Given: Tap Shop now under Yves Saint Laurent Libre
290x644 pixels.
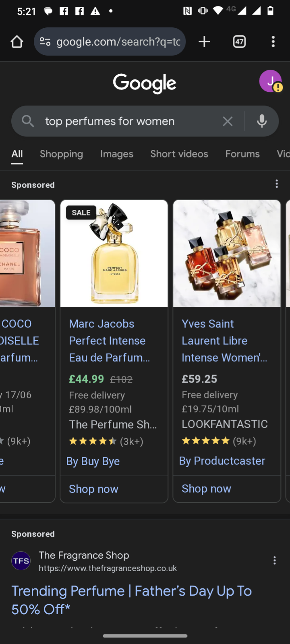Looking at the screenshot, I should click(x=206, y=489).
